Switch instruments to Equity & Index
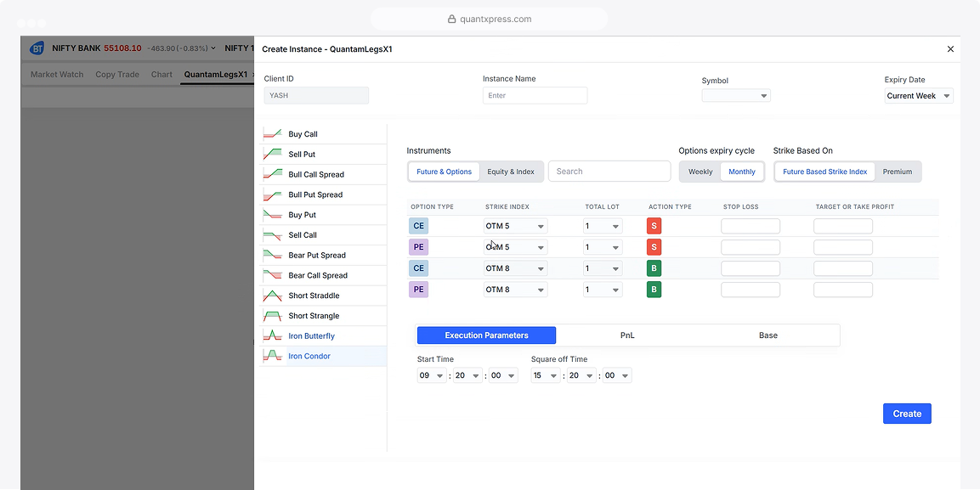This screenshot has width=980, height=490. point(511,172)
